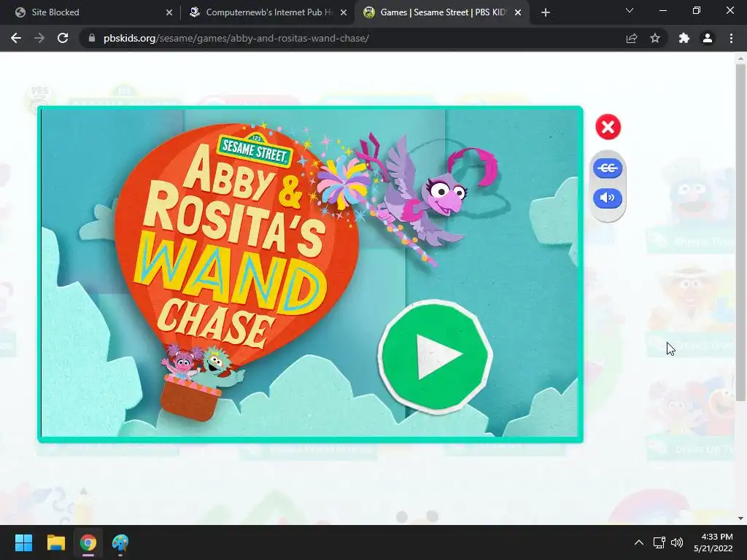Open Windows Start menu
The height and width of the screenshot is (560, 747).
point(23,542)
